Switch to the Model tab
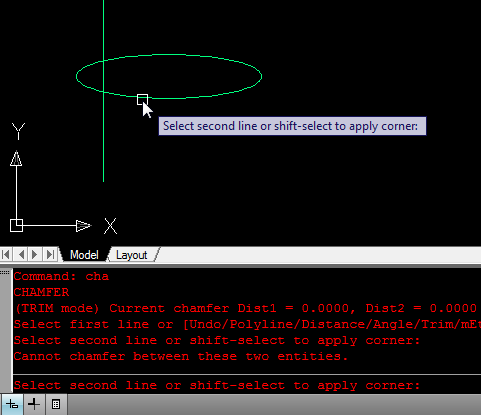 pyautogui.click(x=84, y=255)
